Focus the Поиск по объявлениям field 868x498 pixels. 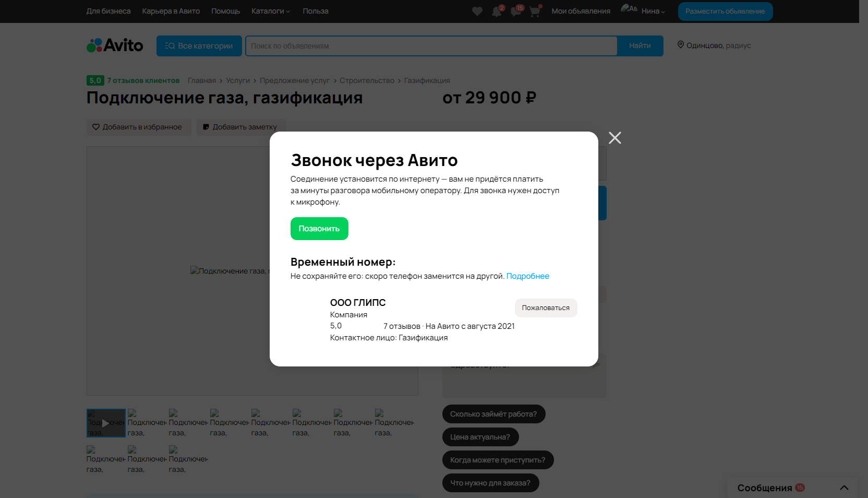click(x=431, y=46)
